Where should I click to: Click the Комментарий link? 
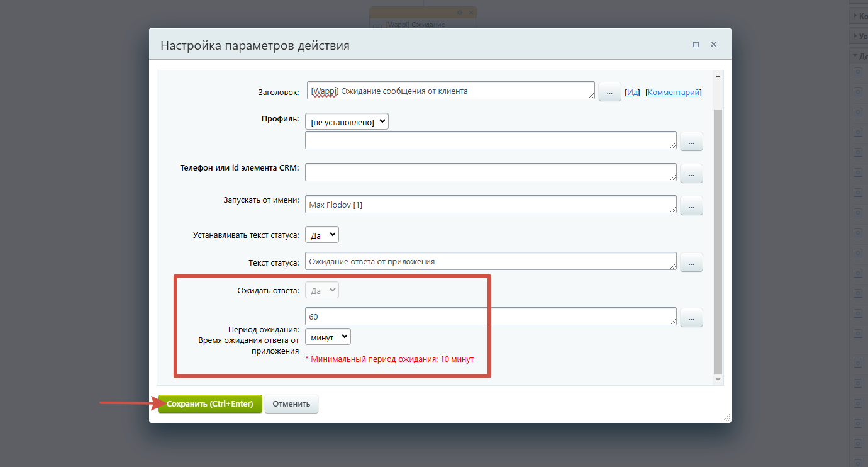coord(674,92)
